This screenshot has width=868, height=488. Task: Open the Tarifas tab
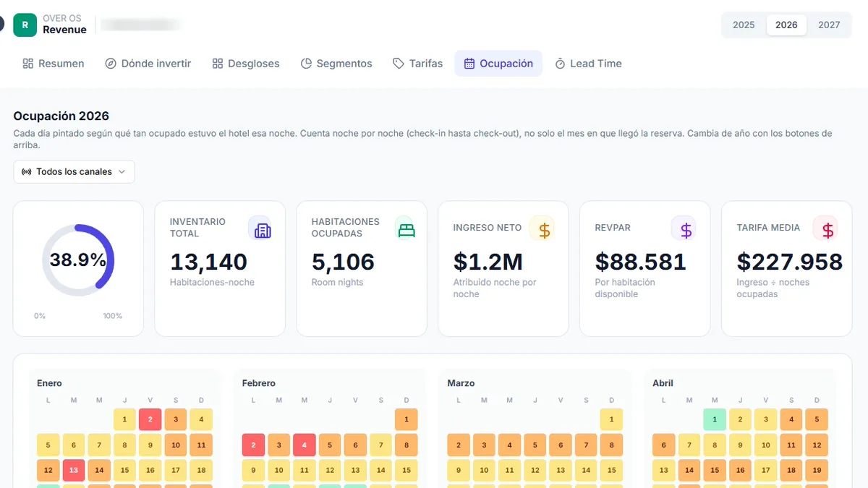[x=418, y=64]
